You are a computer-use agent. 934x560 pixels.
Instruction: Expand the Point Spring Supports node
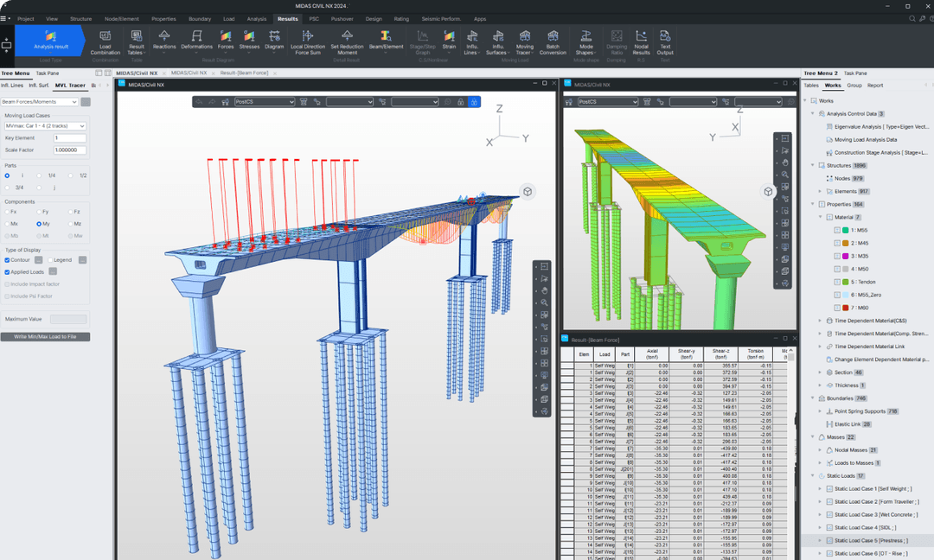820,411
